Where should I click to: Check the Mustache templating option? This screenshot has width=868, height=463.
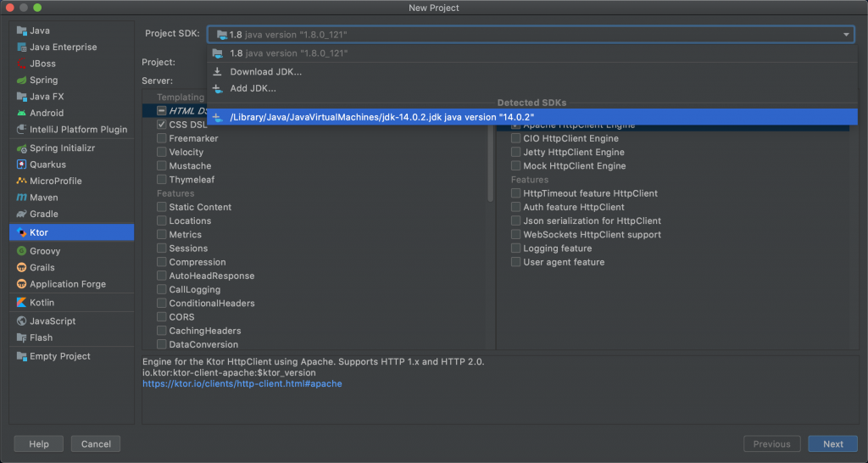(x=162, y=165)
